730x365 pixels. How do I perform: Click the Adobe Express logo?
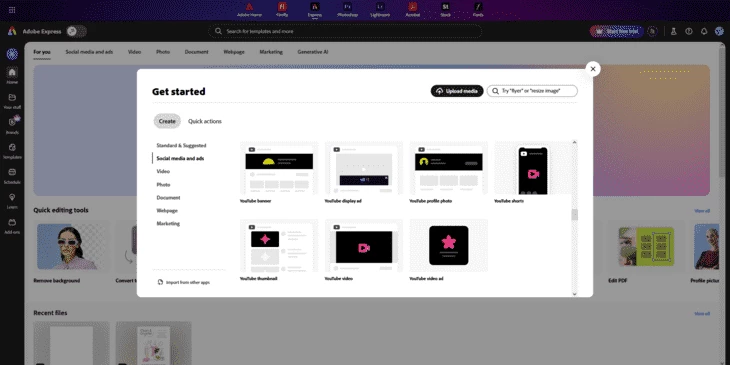(x=12, y=31)
